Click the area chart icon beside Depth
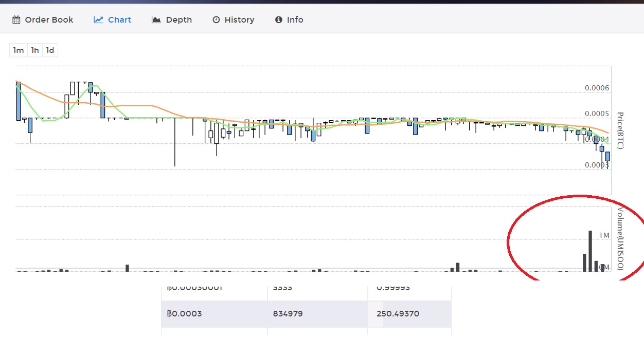Image resolution: width=644 pixels, height=338 pixels. 156,20
